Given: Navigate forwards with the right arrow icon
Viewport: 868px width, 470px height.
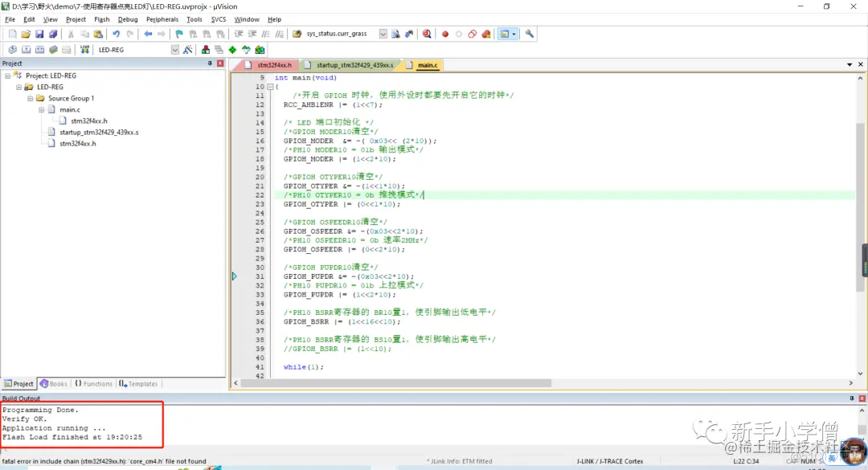Looking at the screenshot, I should coord(161,34).
